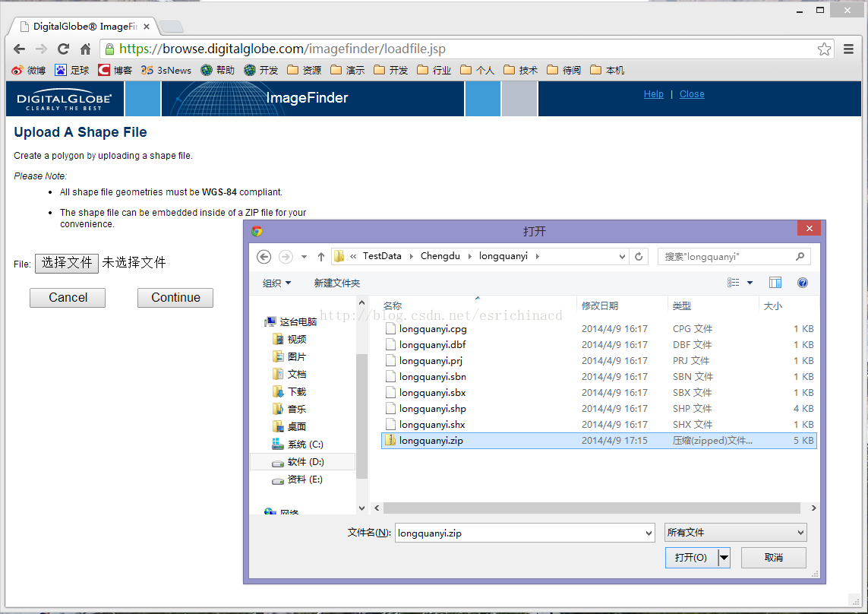Sort files by 大小 column

click(788, 306)
